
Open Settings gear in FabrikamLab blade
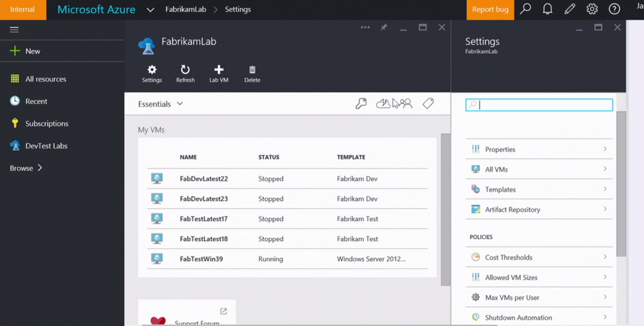pyautogui.click(x=152, y=70)
